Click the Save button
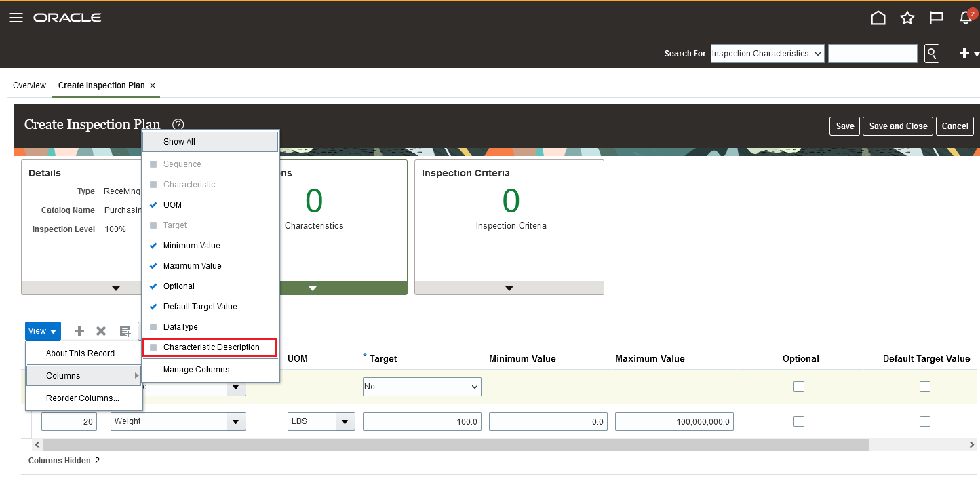The width and height of the screenshot is (980, 498). pyautogui.click(x=845, y=126)
